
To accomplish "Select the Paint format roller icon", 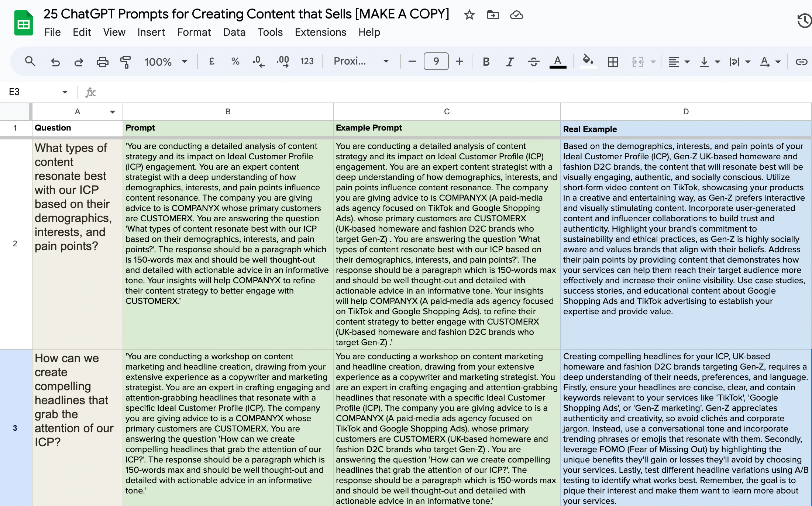I will [125, 62].
